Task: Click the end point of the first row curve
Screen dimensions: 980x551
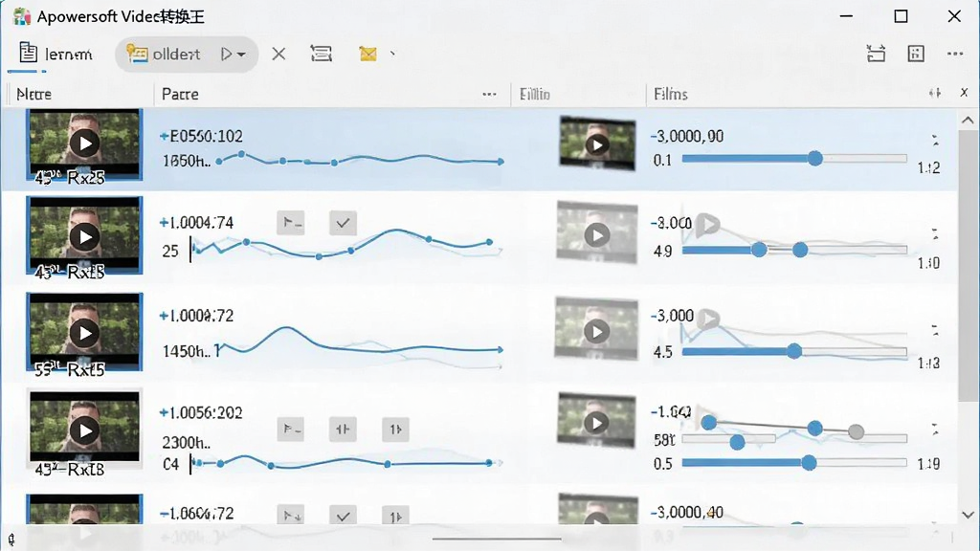Action: (x=501, y=161)
